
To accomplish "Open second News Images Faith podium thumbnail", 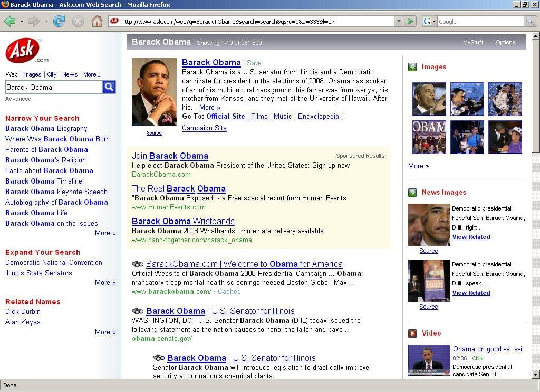I will [429, 281].
